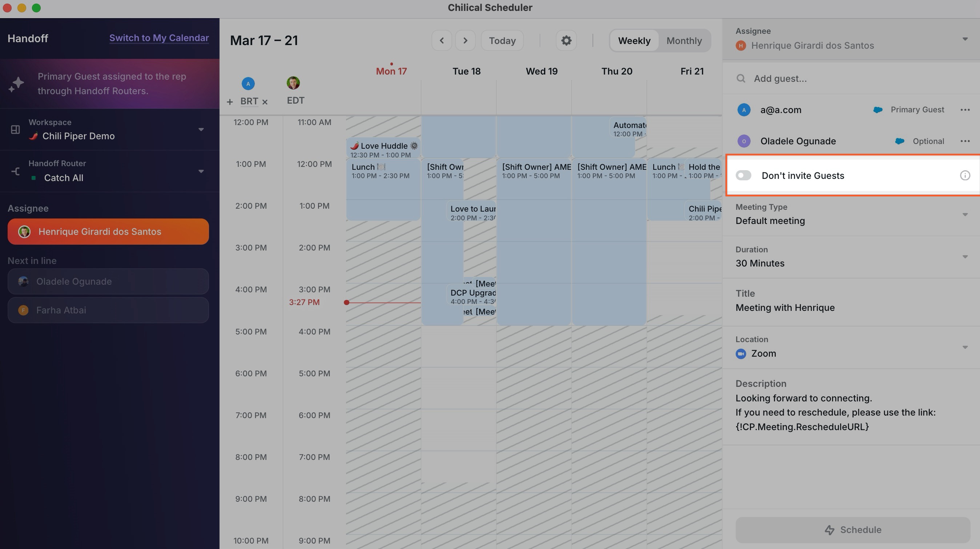Select Mon 17 day header
The width and height of the screenshot is (980, 549).
tap(391, 71)
